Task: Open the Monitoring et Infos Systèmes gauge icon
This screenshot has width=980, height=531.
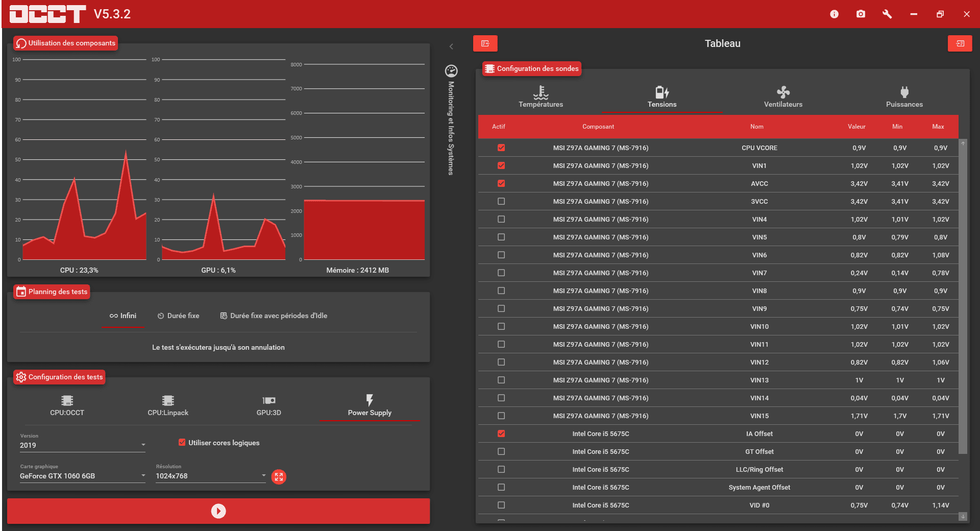Action: point(451,70)
